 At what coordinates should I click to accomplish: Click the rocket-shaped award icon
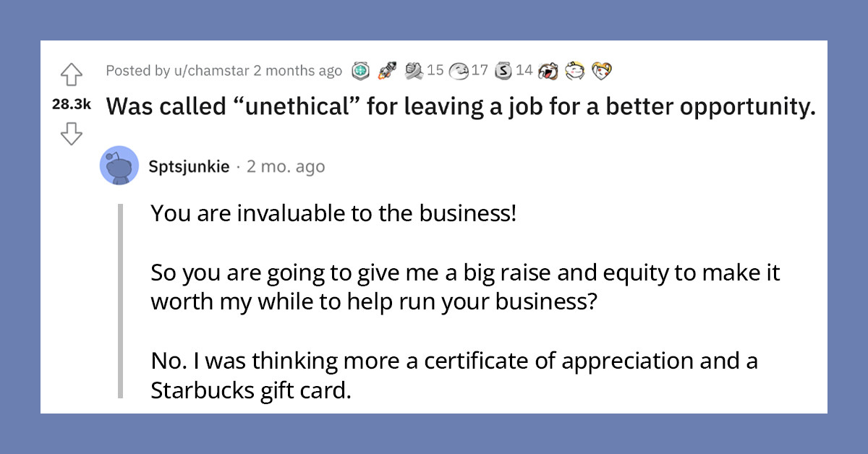coord(385,71)
